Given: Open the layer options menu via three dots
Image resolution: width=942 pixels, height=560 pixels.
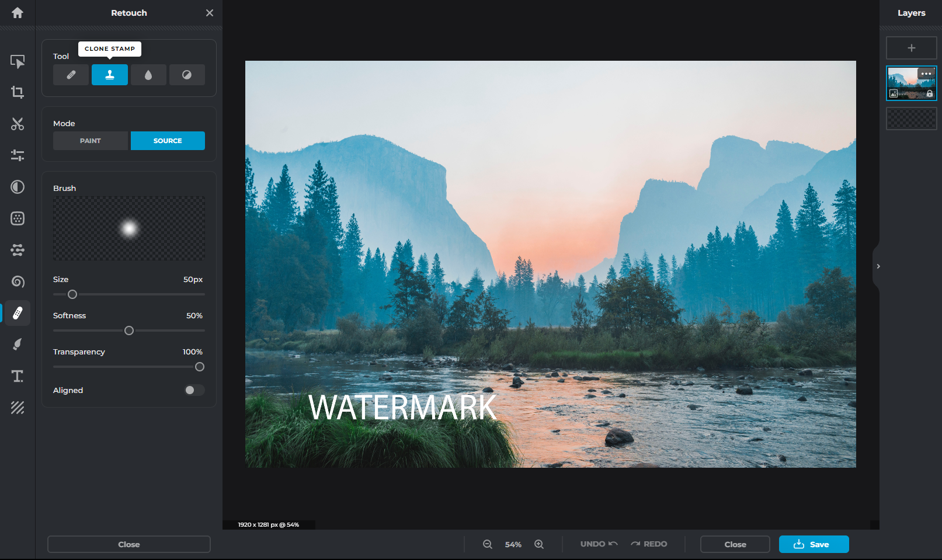Looking at the screenshot, I should [x=926, y=73].
